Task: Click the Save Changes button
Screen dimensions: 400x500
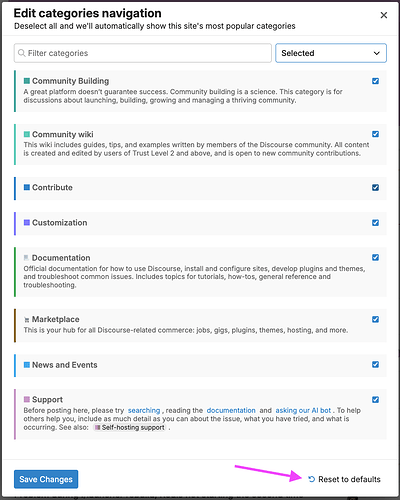Action: click(46, 479)
